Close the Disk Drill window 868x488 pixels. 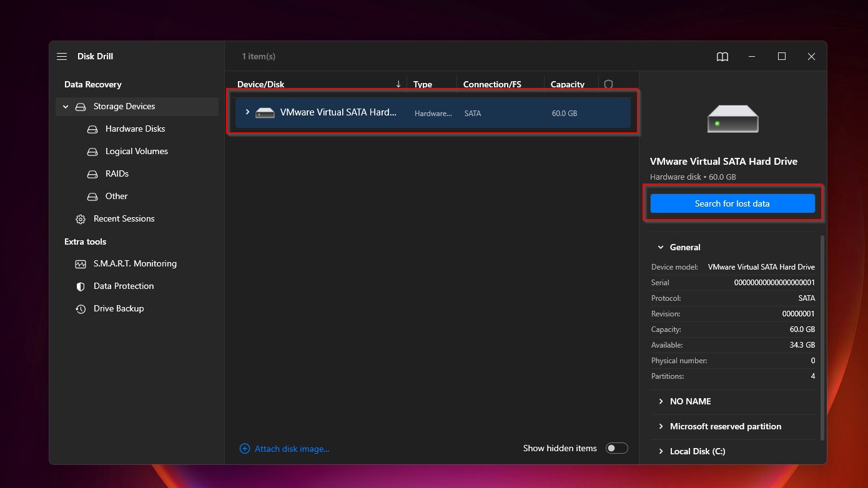811,57
